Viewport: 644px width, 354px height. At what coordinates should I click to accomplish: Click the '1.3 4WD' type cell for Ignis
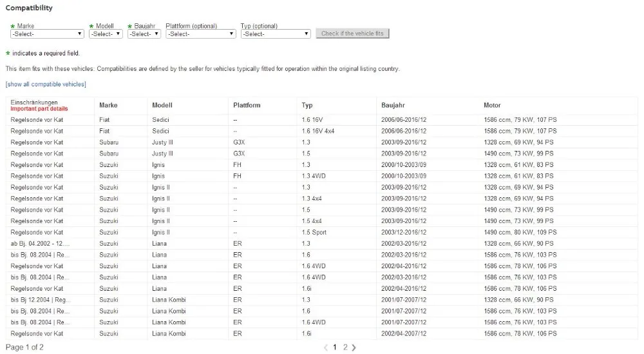[314, 176]
